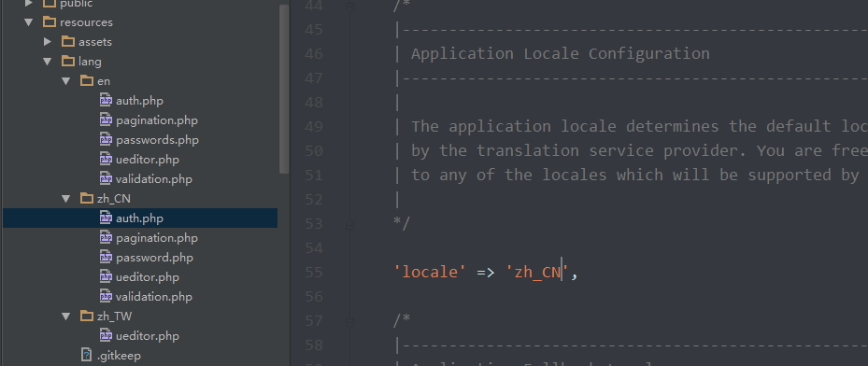The width and height of the screenshot is (868, 366).
Task: Click PHP file icon beside passwords.php
Action: [106, 139]
